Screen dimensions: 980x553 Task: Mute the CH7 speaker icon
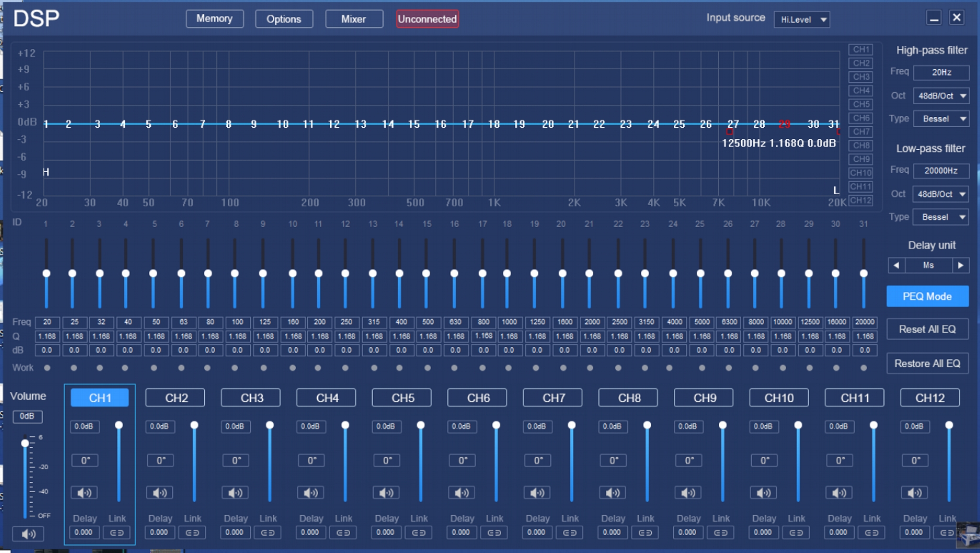tap(537, 493)
